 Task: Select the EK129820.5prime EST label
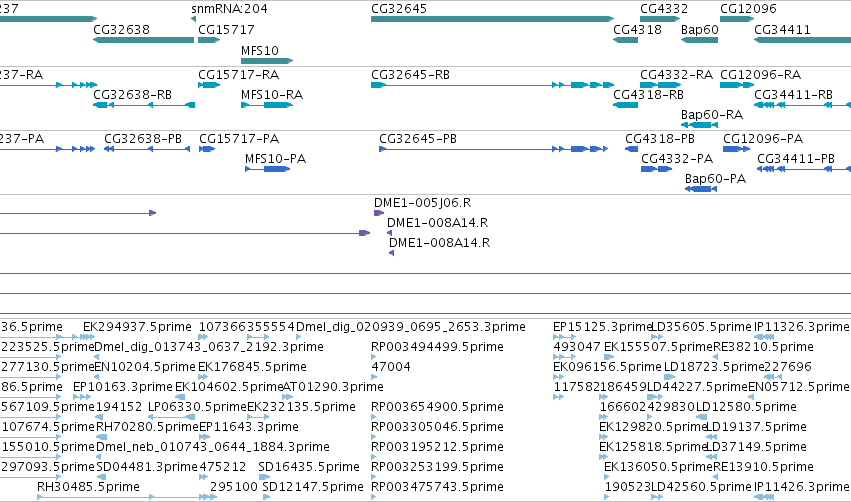[653, 427]
